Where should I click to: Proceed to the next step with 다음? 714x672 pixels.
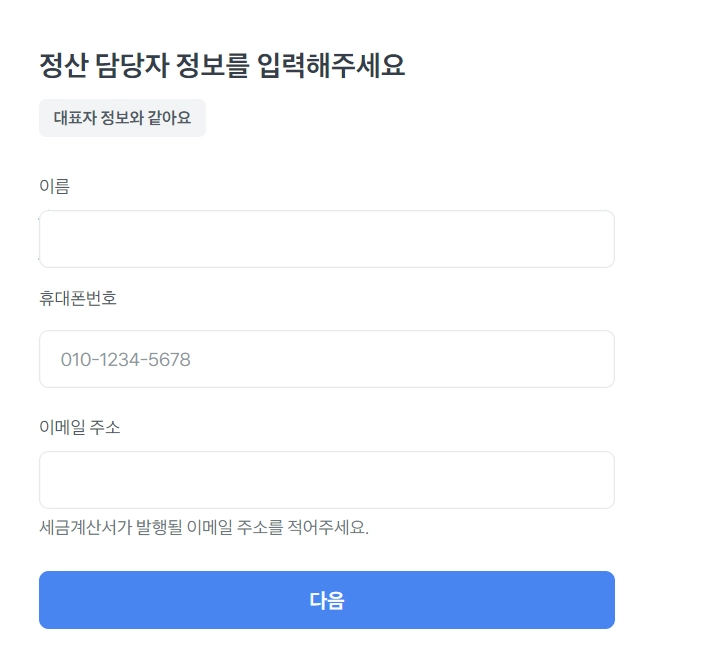[327, 600]
